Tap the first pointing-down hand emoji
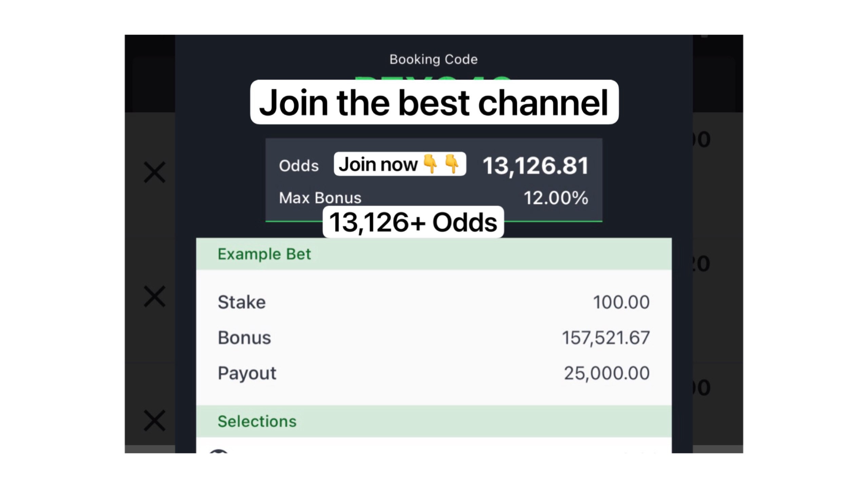Viewport: 868px width, 488px height. point(430,164)
